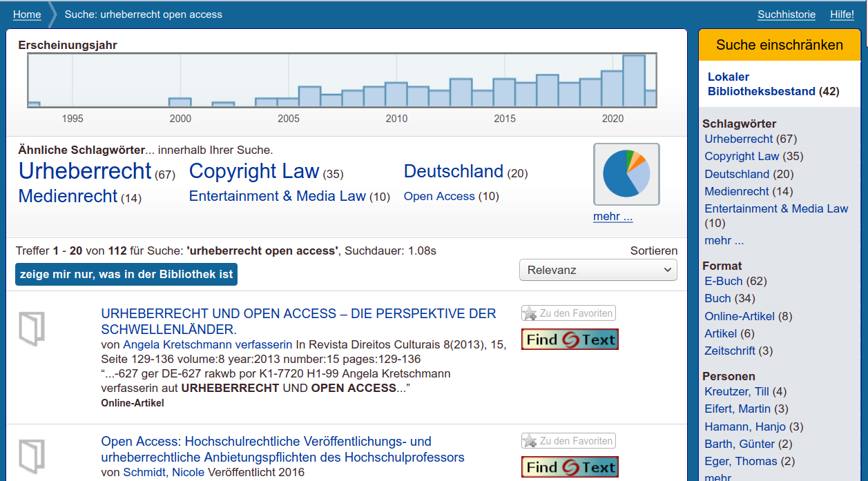Add second result to Favoriten
868x481 pixels.
point(568,441)
